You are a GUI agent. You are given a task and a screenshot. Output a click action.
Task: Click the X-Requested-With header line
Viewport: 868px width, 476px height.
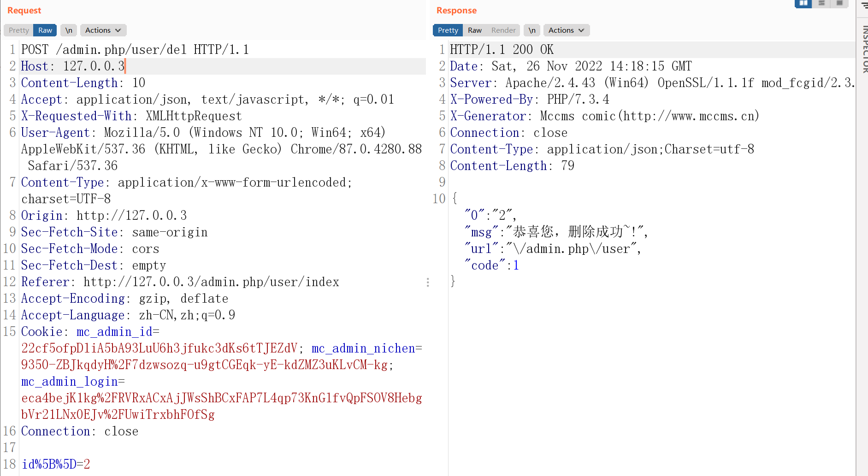point(131,116)
